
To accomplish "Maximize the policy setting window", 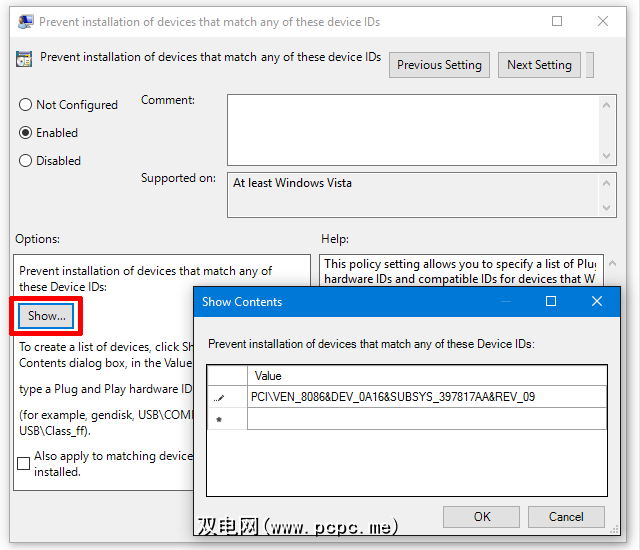I will tap(557, 21).
